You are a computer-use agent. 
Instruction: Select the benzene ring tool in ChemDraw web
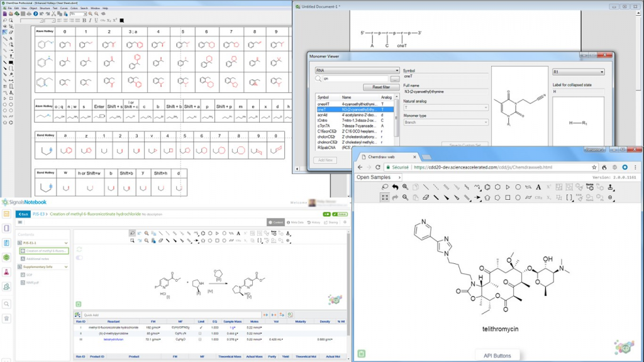tap(487, 187)
